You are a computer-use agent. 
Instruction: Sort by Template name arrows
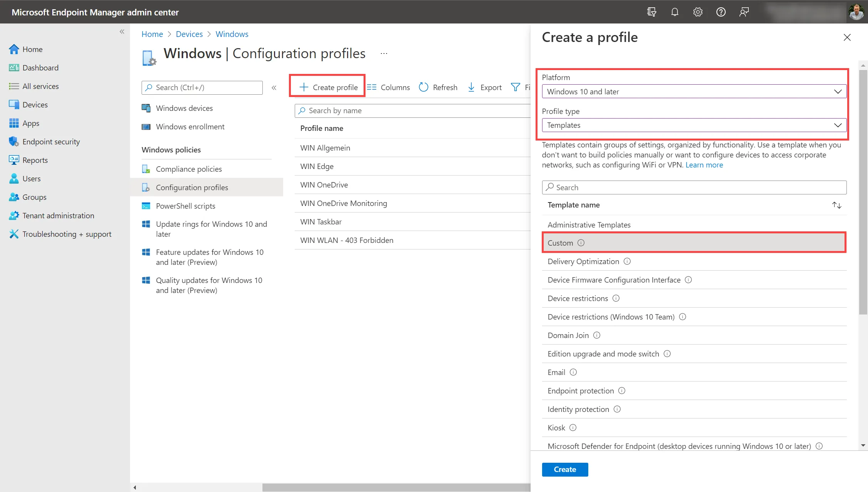(x=837, y=205)
